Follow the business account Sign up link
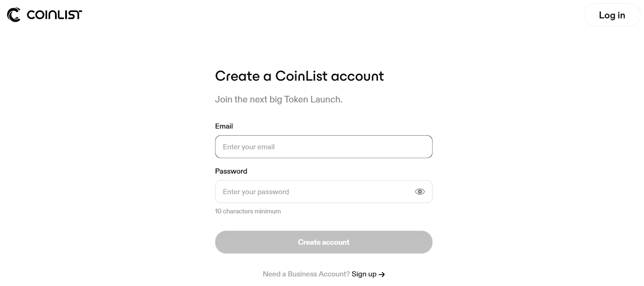Viewport: 644px width, 286px height. 364,274
